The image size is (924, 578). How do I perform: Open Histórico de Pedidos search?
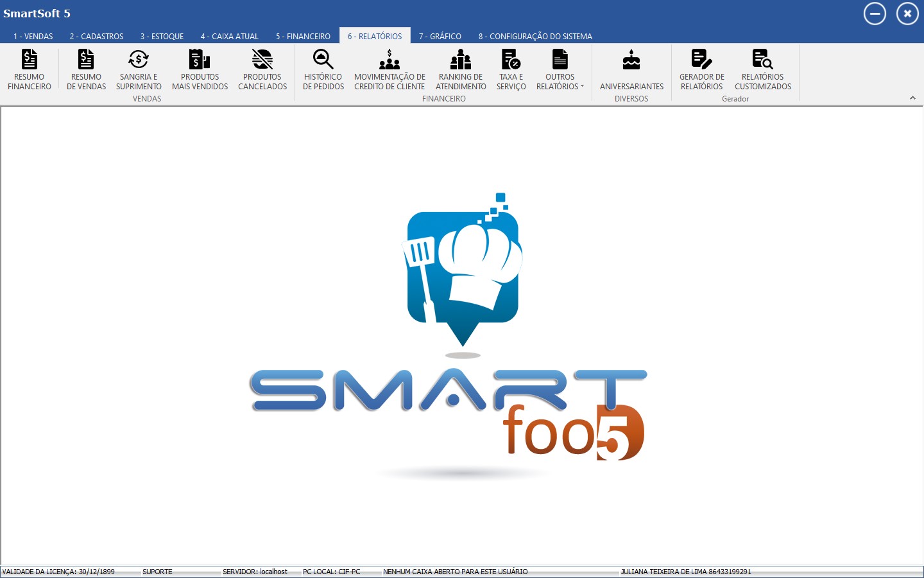click(x=323, y=69)
